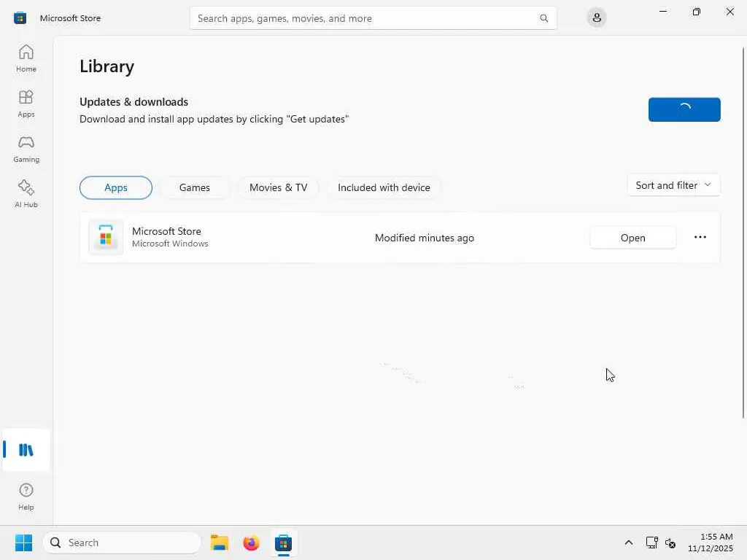747x560 pixels.
Task: Close the Microsoft Store window
Action: tap(729, 12)
